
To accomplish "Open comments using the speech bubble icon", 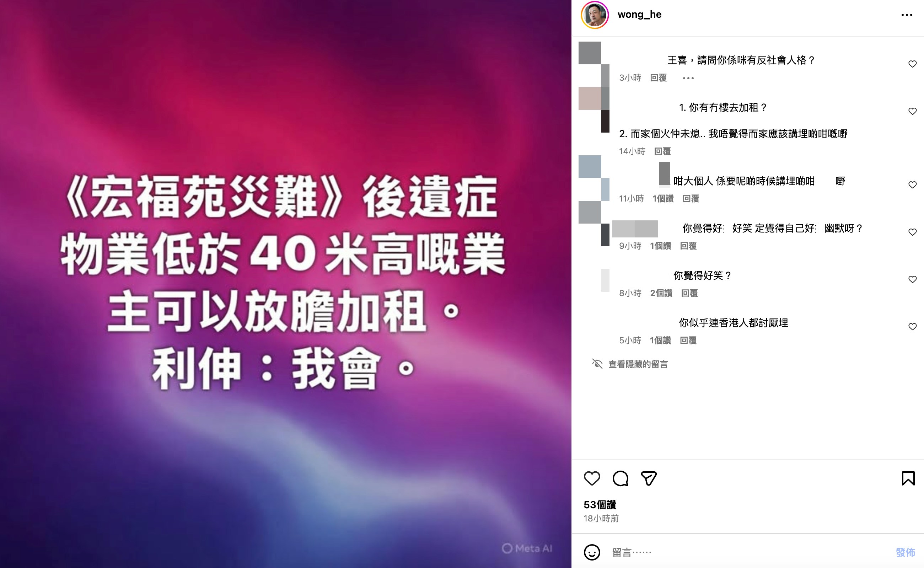I will point(620,478).
